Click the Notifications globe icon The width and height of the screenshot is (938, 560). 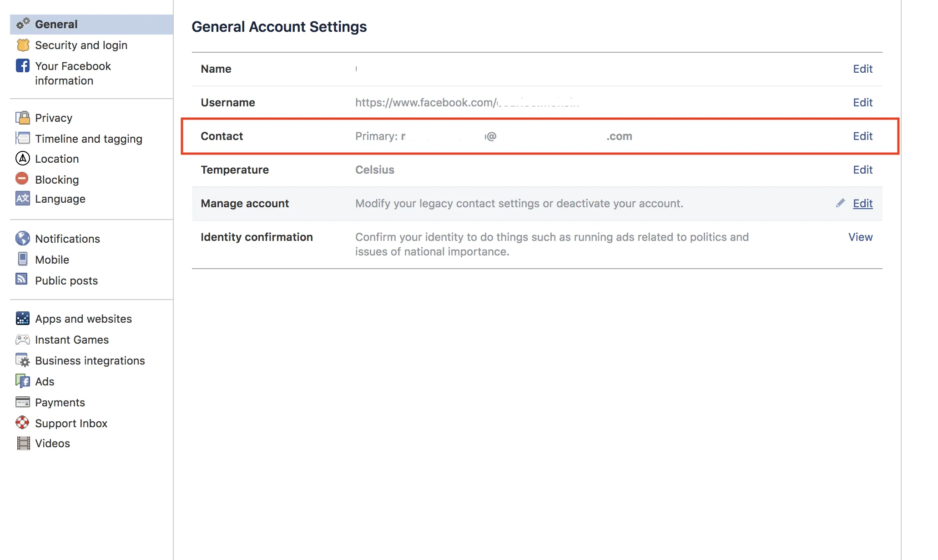(23, 238)
